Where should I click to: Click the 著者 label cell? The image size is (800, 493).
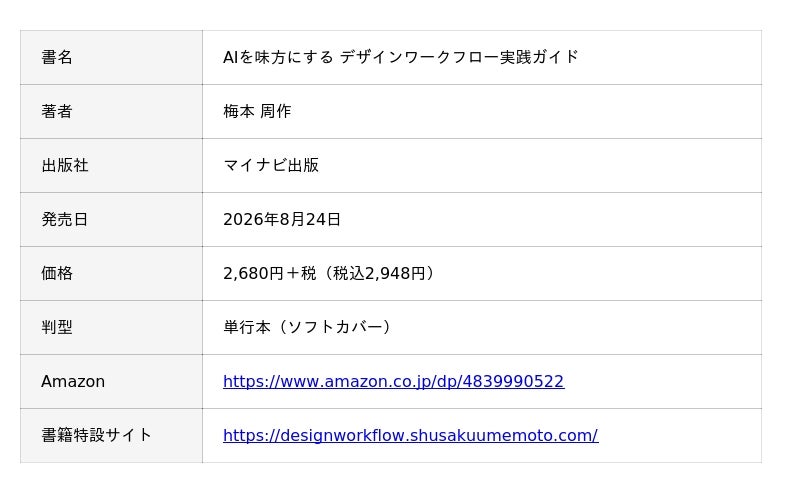tap(111, 111)
